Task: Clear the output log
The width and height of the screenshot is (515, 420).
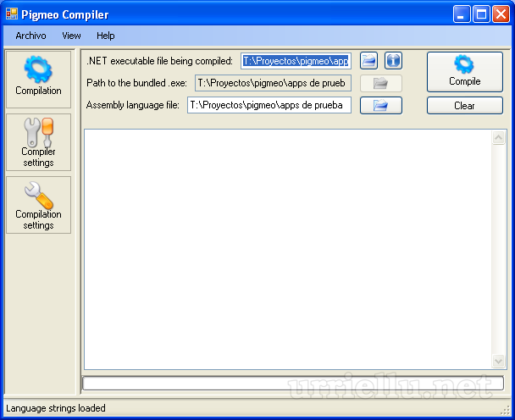Action: pos(465,105)
